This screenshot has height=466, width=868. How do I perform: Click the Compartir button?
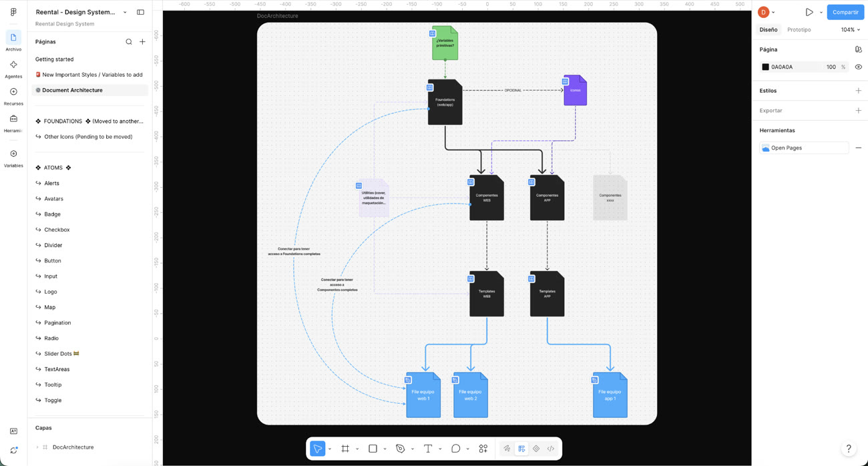coord(845,12)
